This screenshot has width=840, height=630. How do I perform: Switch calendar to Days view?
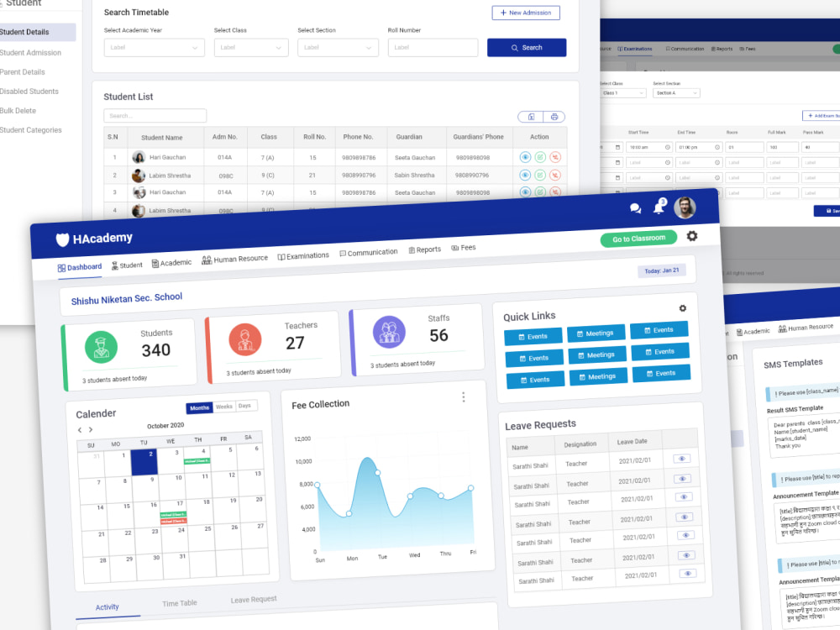point(244,406)
